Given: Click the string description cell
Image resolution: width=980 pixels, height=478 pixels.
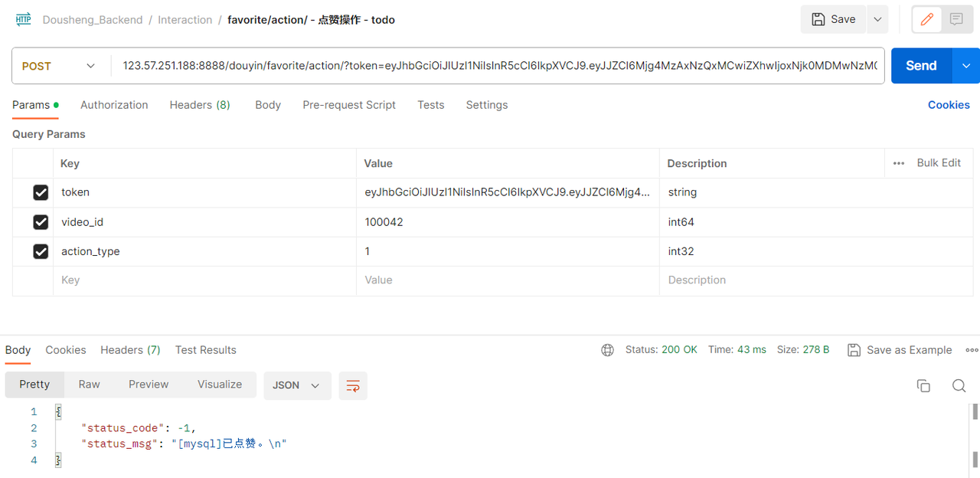Looking at the screenshot, I should coord(817,193).
